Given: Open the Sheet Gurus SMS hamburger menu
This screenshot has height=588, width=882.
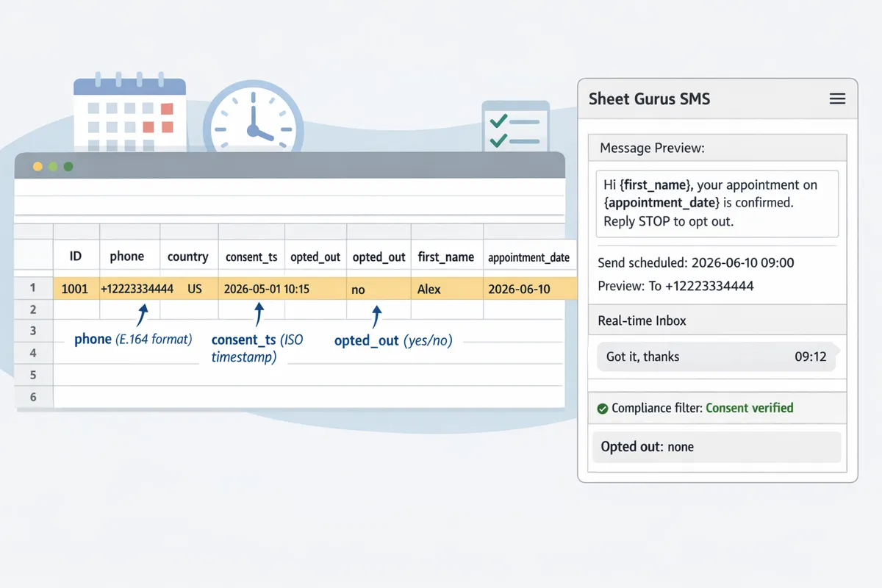Looking at the screenshot, I should pos(837,99).
